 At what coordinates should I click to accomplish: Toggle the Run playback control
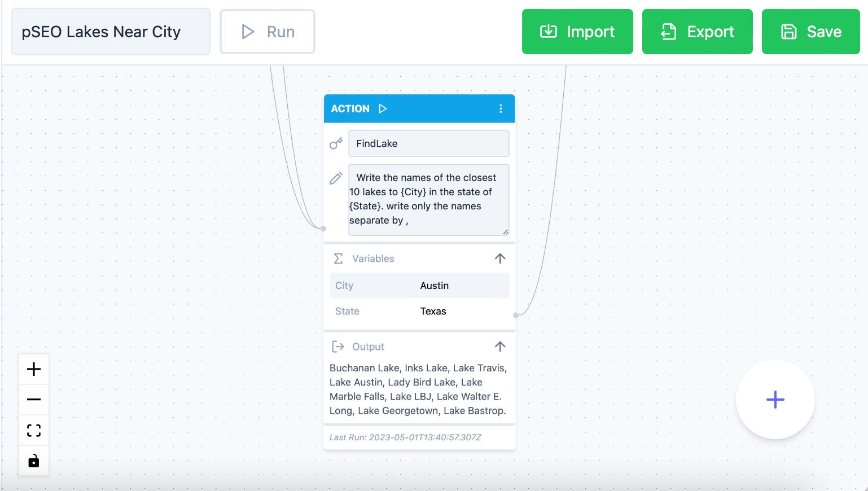pos(267,32)
